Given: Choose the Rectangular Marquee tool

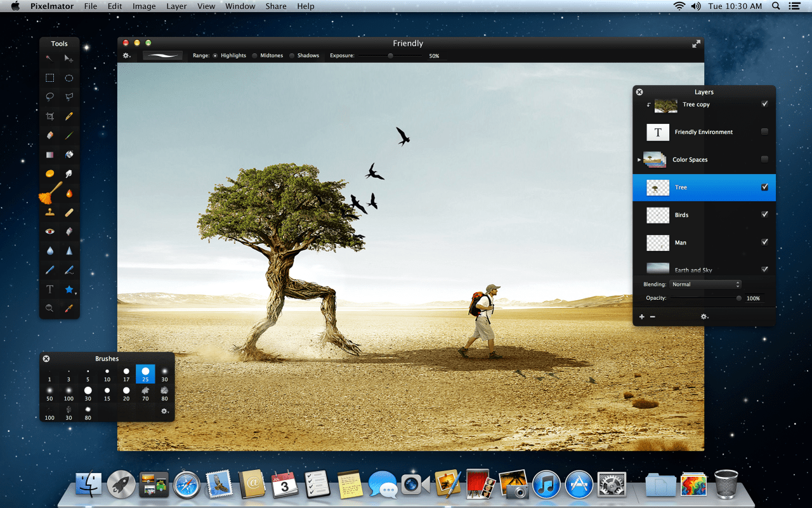Looking at the screenshot, I should (x=49, y=78).
